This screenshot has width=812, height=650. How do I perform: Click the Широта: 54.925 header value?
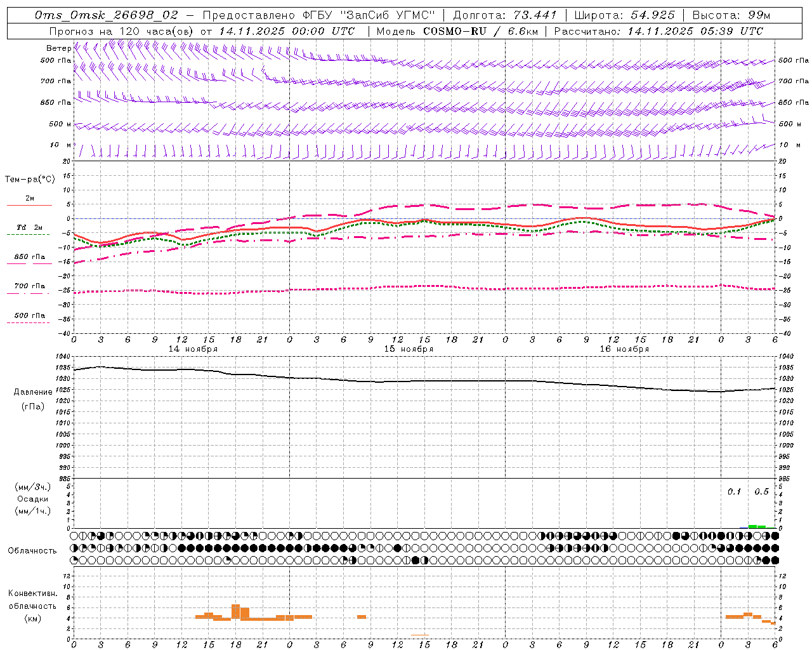(624, 15)
